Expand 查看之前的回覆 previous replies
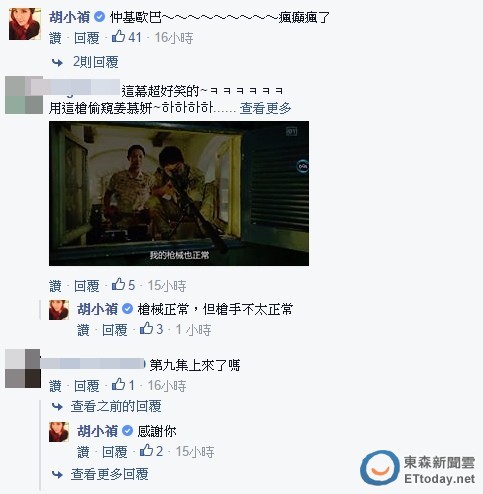Screen dimensions: 483x494 point(116,406)
